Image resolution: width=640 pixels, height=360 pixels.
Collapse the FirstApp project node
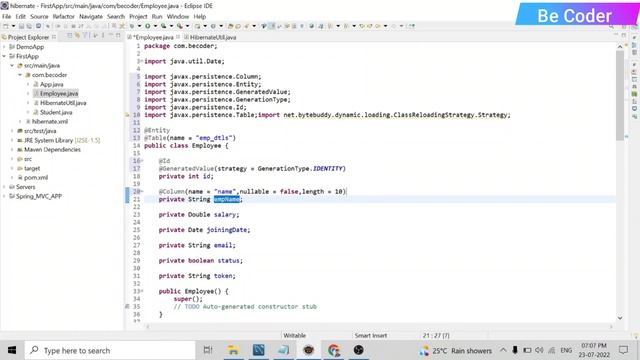coord(4,56)
